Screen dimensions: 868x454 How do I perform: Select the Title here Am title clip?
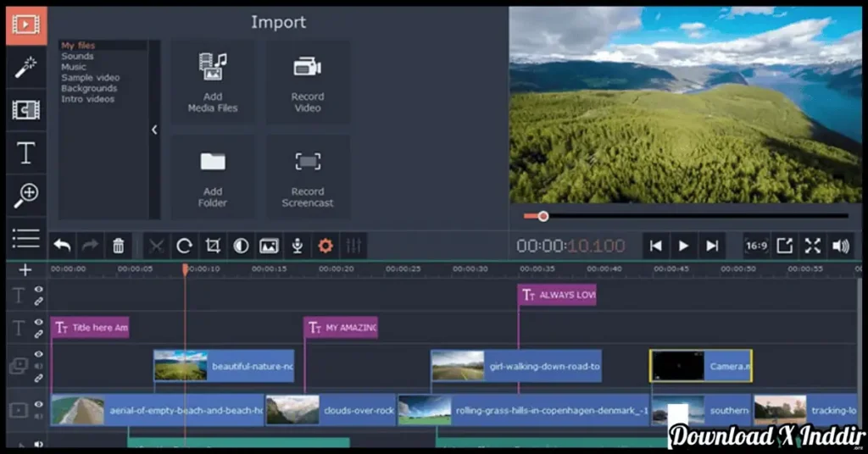pos(90,327)
